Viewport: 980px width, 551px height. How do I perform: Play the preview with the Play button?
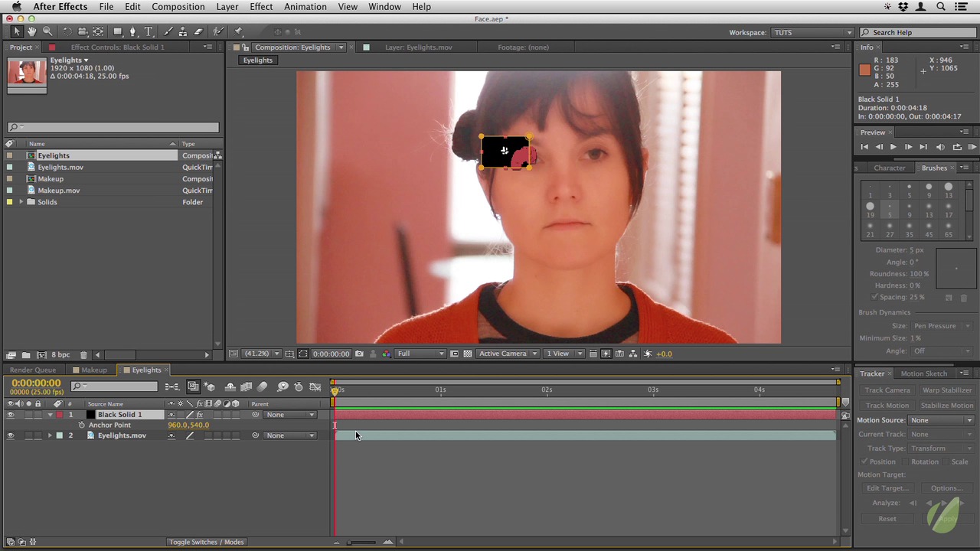893,147
